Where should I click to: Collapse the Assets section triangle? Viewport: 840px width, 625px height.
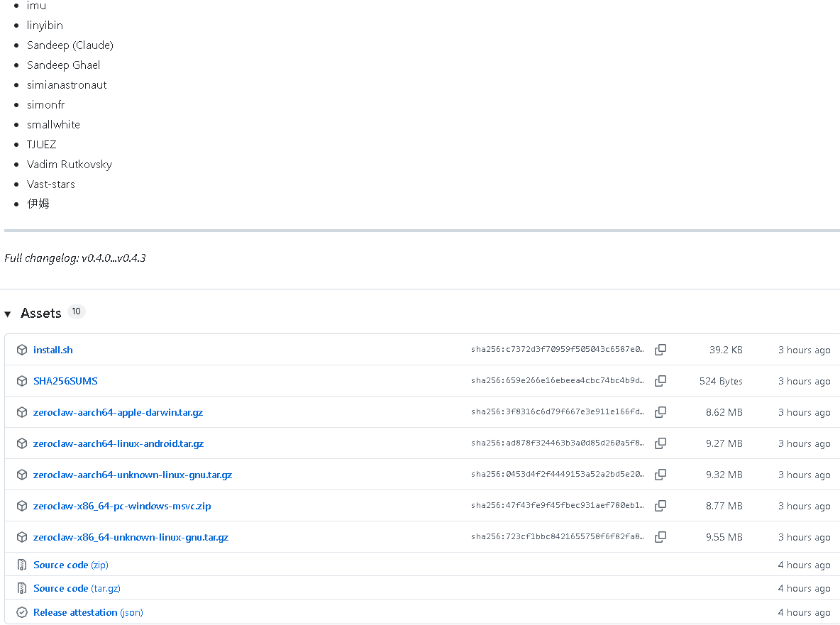click(8, 314)
